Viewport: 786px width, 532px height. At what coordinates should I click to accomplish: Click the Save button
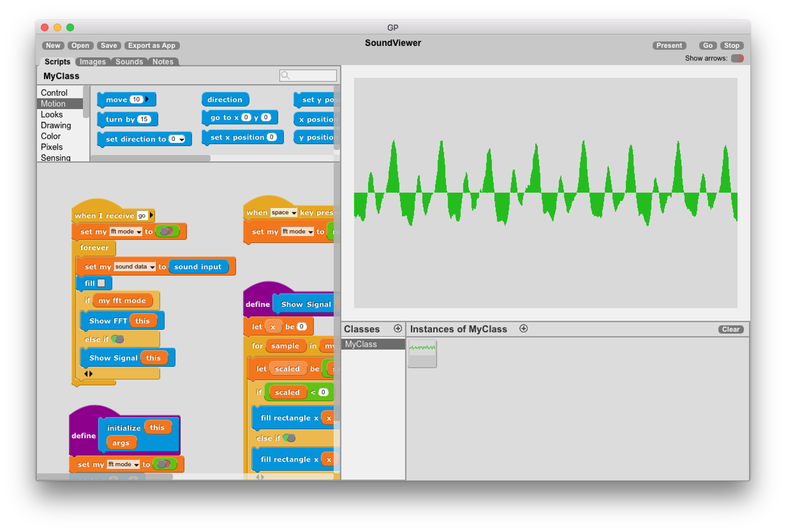point(108,45)
